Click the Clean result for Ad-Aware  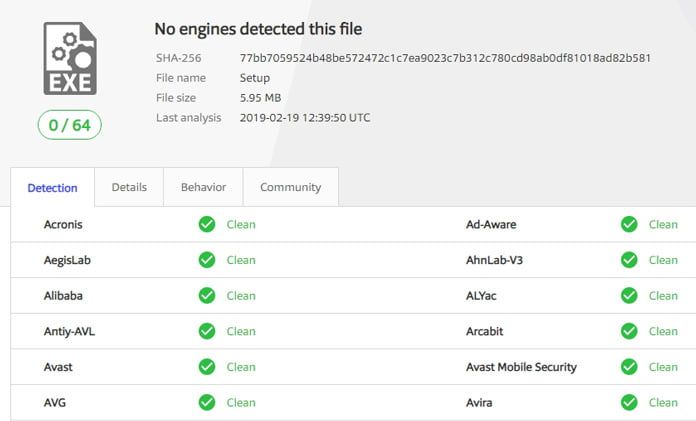click(663, 224)
